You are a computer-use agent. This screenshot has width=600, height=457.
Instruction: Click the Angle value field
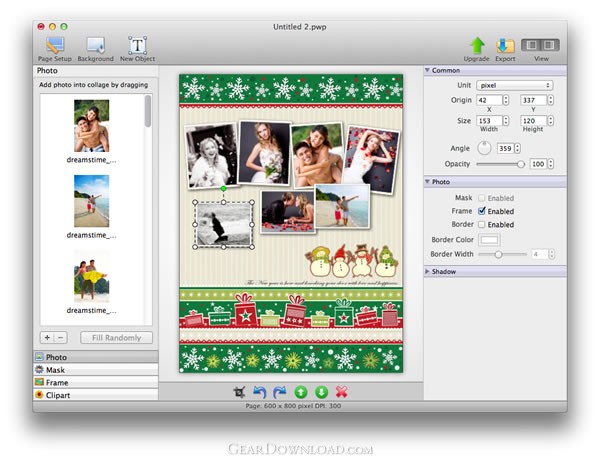click(505, 148)
